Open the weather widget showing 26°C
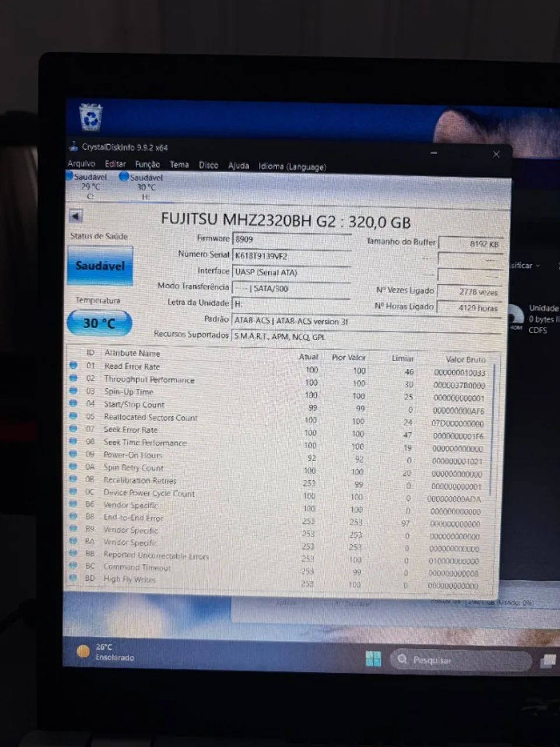 107,652
